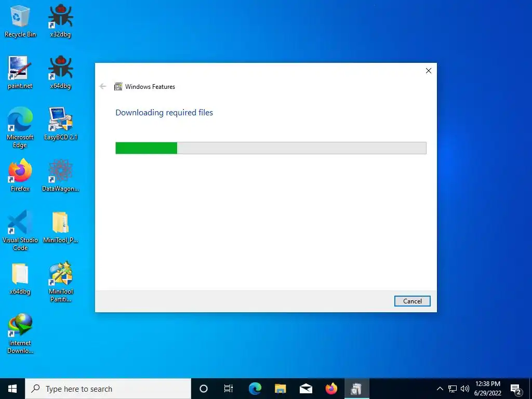532x399 pixels.
Task: Open Cortana circle button on taskbar
Action: click(204, 389)
